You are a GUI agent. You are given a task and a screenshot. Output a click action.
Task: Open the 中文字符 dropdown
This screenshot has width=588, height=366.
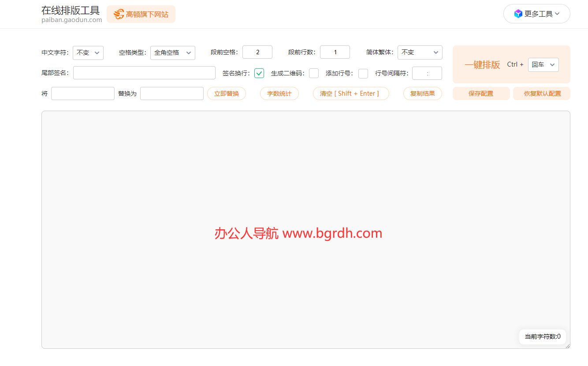[88, 52]
